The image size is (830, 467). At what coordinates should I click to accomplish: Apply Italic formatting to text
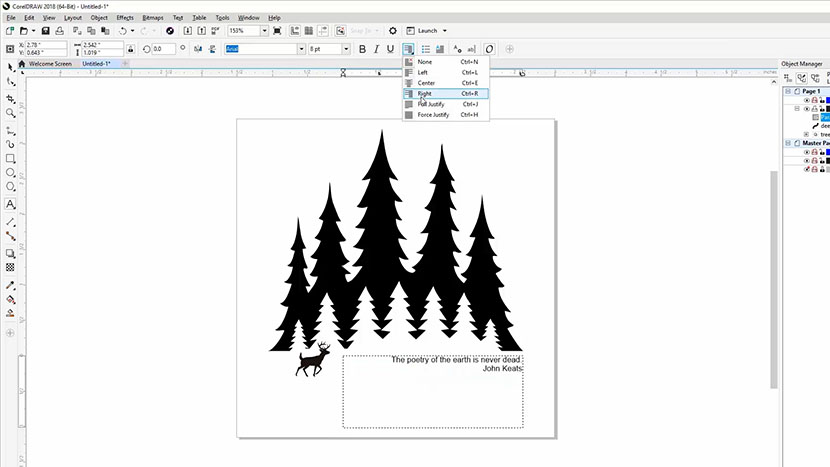click(376, 49)
